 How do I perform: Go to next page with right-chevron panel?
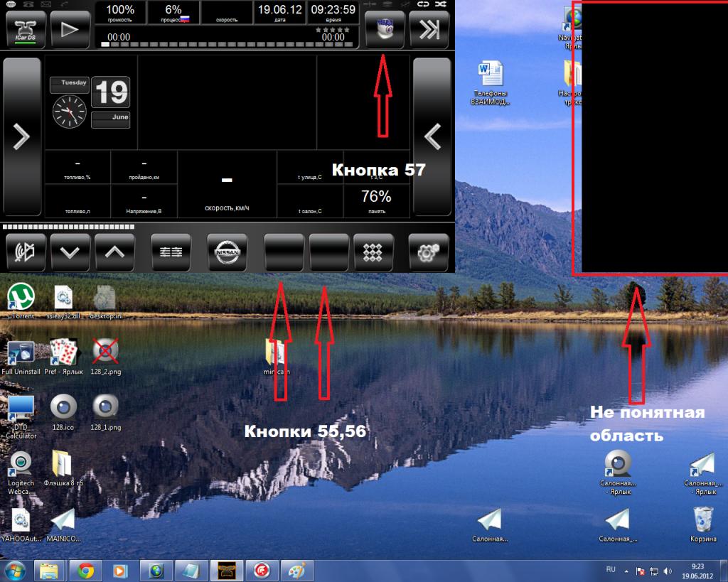pyautogui.click(x=22, y=136)
